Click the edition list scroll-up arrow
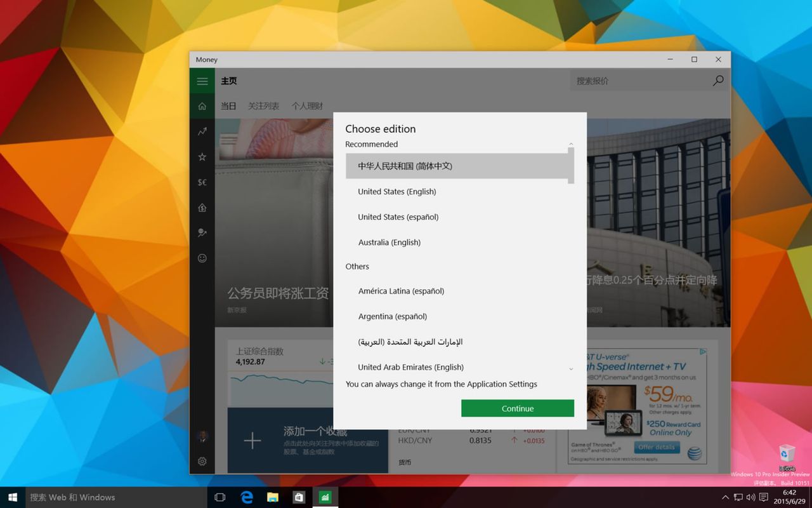Image resolution: width=812 pixels, height=508 pixels. [x=571, y=144]
